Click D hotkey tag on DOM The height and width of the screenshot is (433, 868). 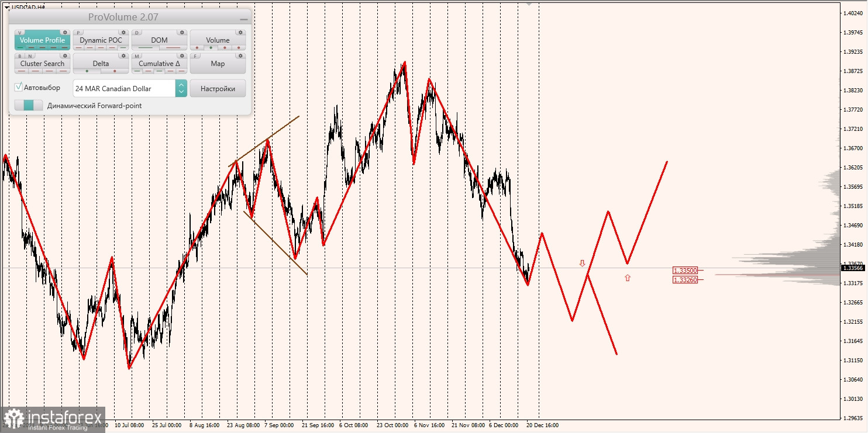[137, 33]
